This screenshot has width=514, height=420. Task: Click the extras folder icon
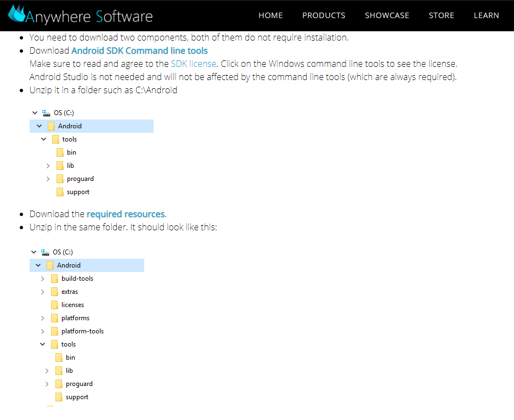point(54,292)
